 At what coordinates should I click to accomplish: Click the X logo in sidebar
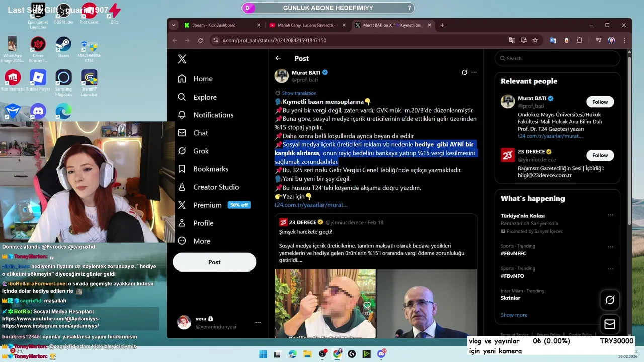[x=182, y=59]
